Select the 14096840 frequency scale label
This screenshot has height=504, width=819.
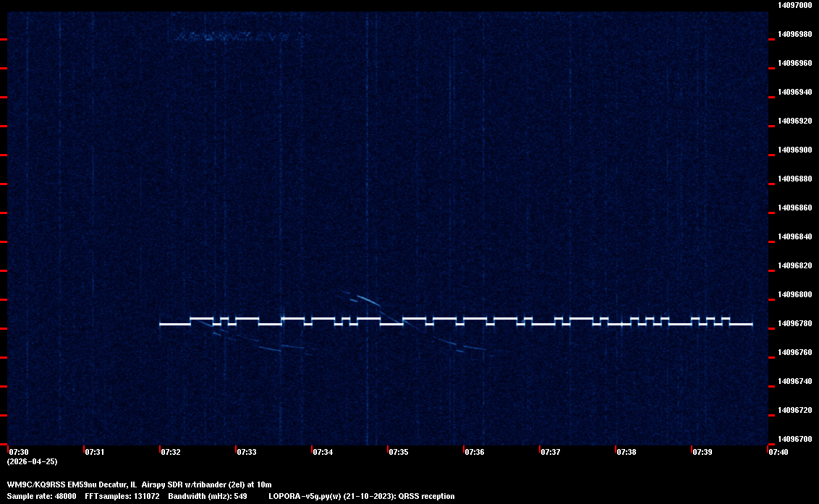pyautogui.click(x=794, y=236)
